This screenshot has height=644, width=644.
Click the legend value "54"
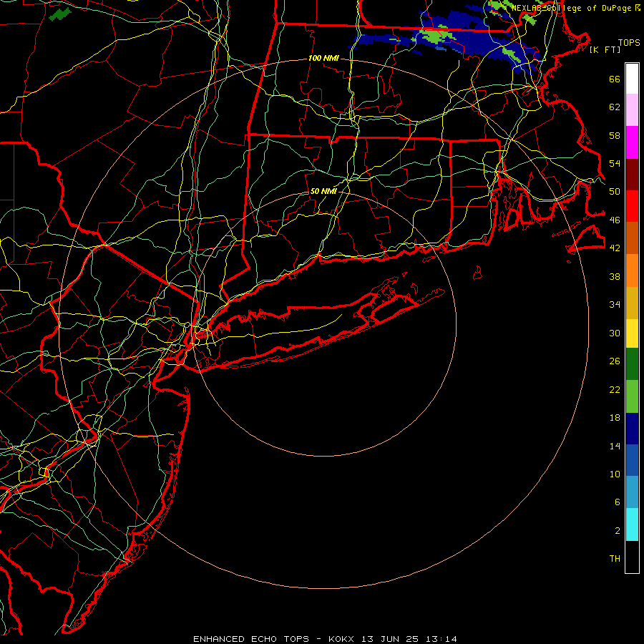[615, 163]
